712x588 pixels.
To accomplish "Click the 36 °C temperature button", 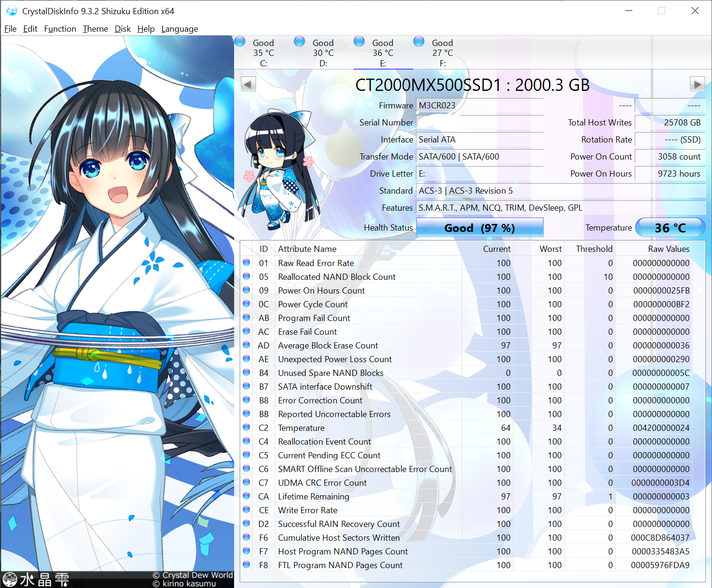I will (x=670, y=228).
